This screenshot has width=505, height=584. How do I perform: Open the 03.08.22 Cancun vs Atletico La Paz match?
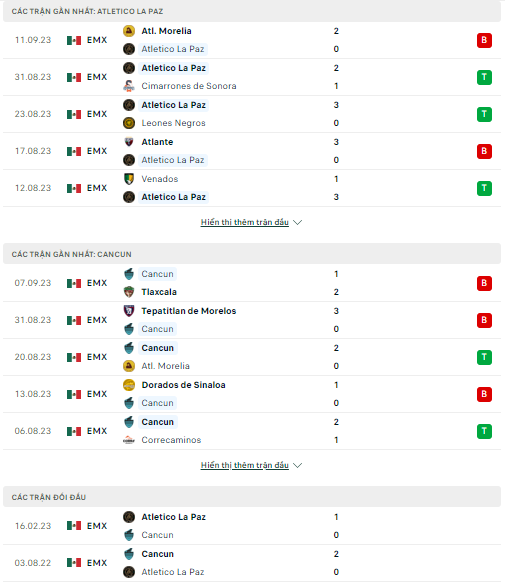[x=252, y=563]
